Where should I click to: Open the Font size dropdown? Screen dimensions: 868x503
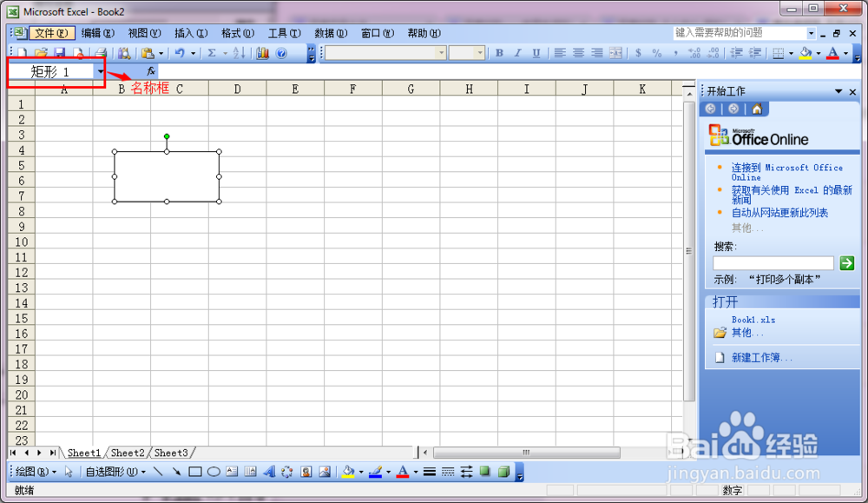pos(480,53)
